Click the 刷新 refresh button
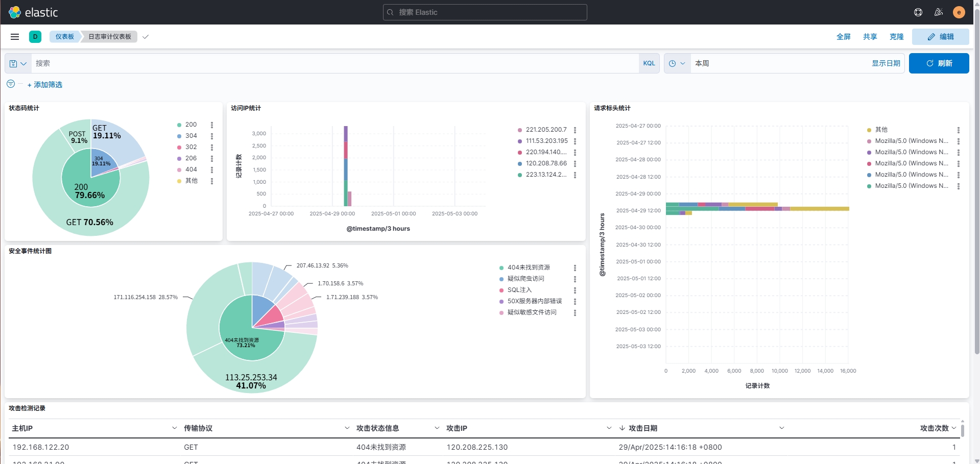 pos(939,63)
